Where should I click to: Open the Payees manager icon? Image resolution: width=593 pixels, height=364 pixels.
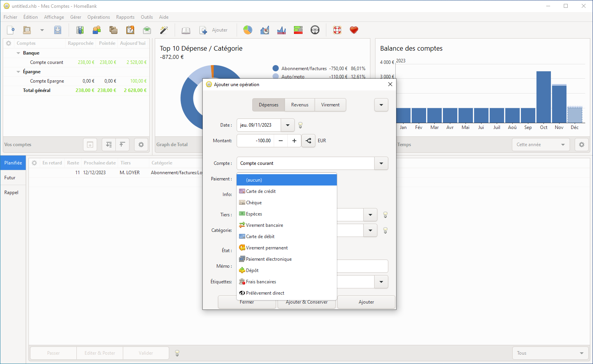point(97,30)
